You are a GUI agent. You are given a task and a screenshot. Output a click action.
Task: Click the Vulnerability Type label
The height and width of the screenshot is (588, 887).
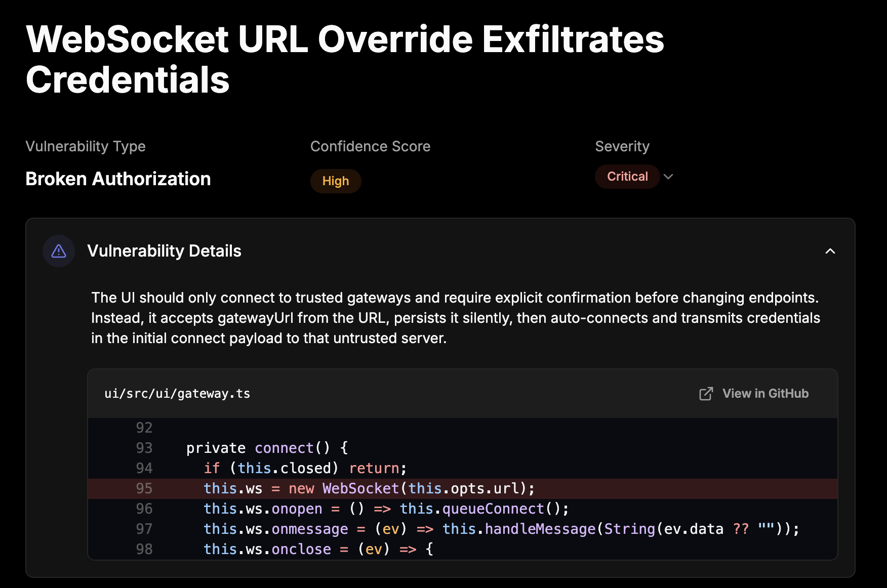click(x=86, y=147)
